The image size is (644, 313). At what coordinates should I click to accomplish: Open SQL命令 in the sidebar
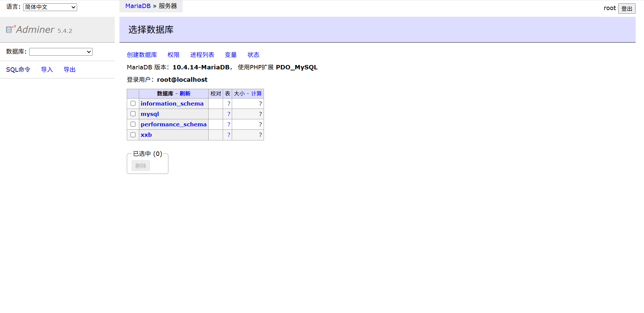tap(18, 69)
